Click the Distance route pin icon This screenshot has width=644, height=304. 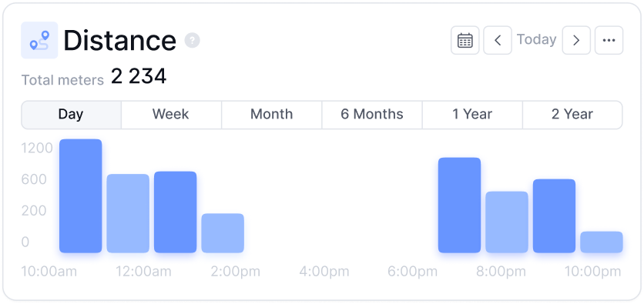(x=39, y=40)
